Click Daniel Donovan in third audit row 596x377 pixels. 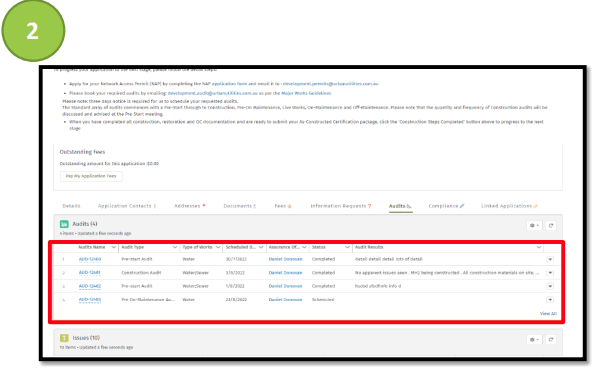tap(285, 286)
